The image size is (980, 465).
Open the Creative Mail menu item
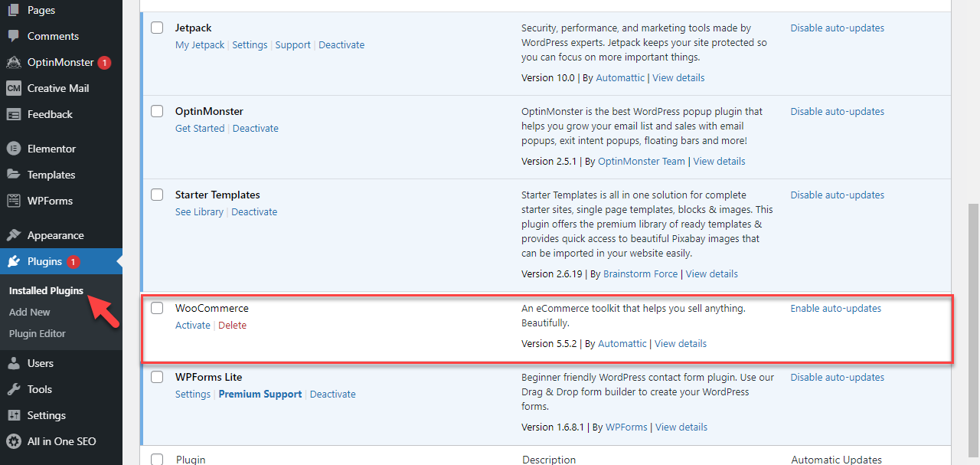tap(58, 88)
